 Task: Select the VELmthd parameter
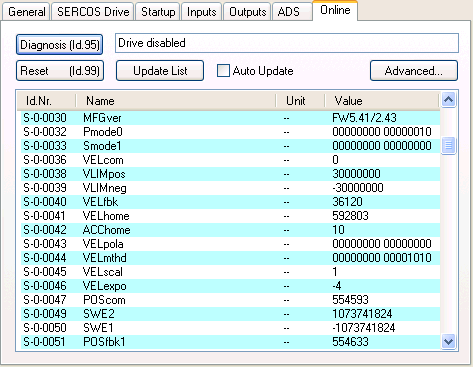[105, 258]
